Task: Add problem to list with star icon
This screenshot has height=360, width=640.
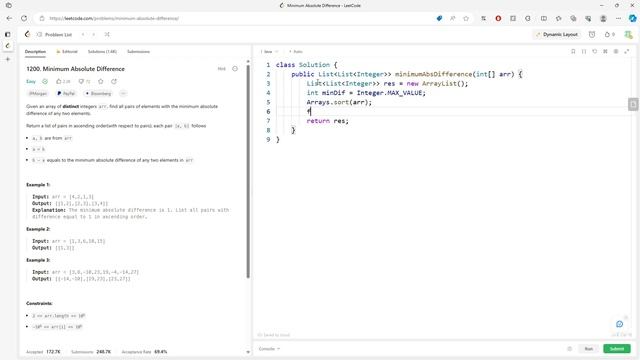Action: pos(101,81)
